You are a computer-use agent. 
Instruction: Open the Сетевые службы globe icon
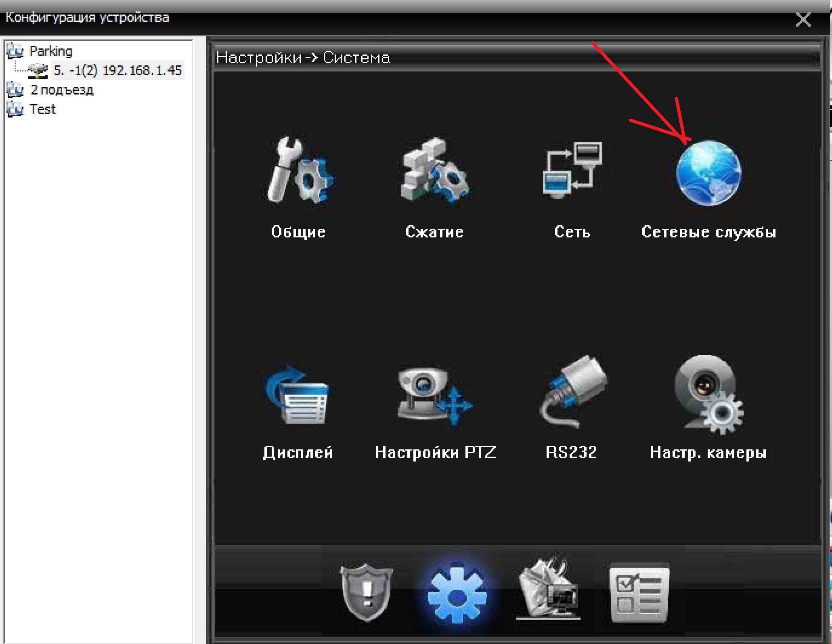click(x=708, y=173)
